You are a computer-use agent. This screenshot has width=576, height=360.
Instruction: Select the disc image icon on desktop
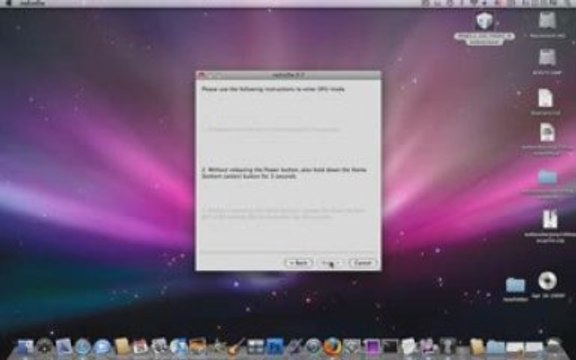coord(547,281)
